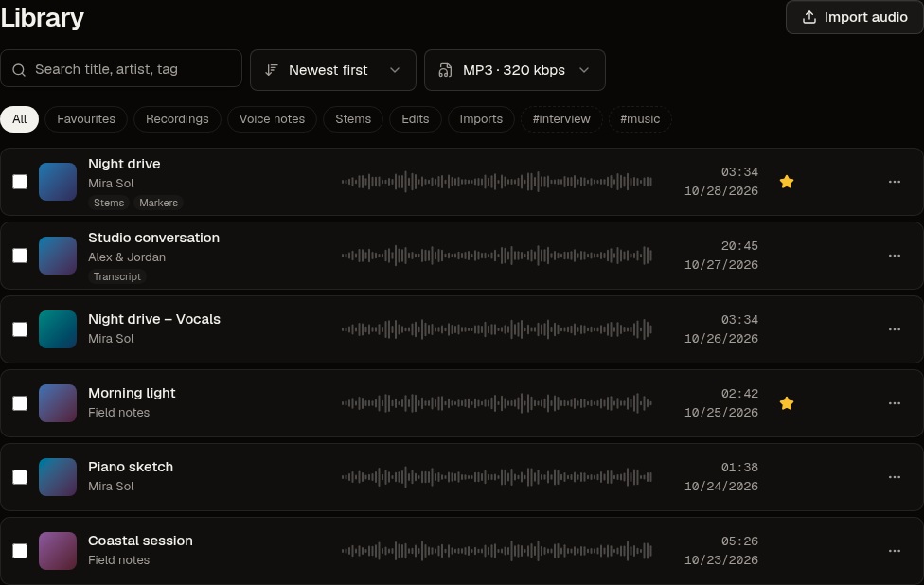
Task: Click the 05:26 duration text
Action: 739,541
